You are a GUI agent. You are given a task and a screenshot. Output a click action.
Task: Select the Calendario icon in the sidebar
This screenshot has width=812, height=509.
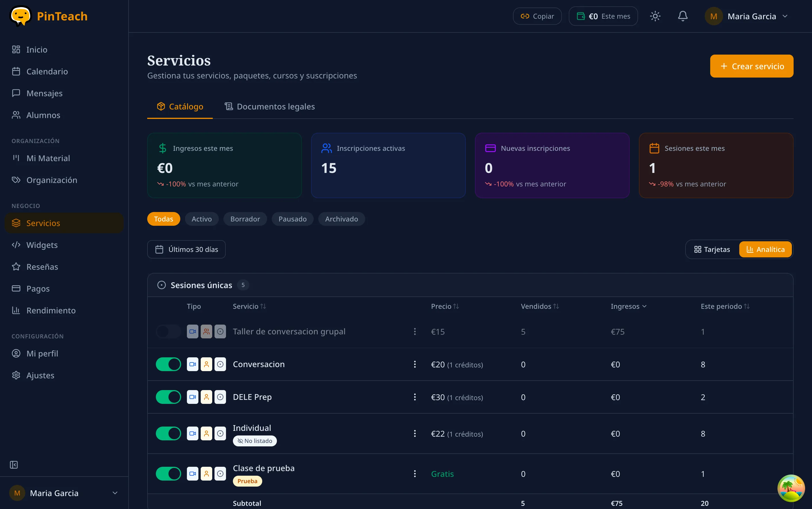[16, 71]
